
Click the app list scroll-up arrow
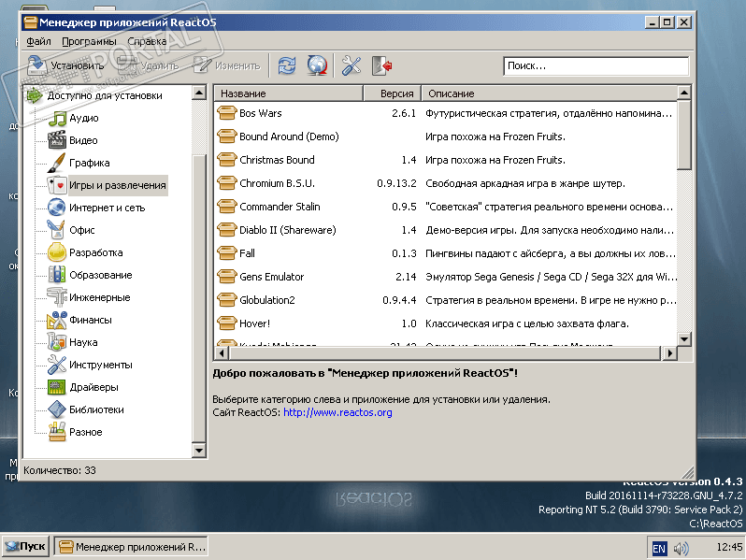(684, 93)
